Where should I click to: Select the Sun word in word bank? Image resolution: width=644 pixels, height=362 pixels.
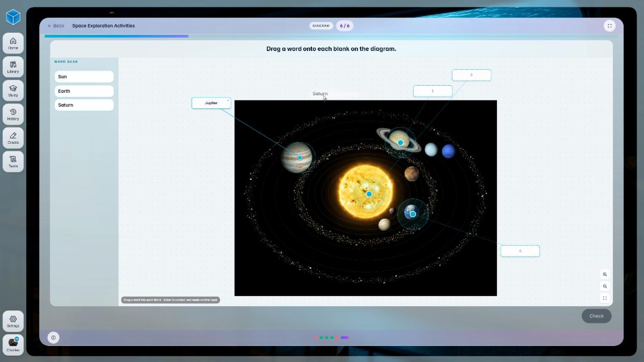pyautogui.click(x=84, y=77)
